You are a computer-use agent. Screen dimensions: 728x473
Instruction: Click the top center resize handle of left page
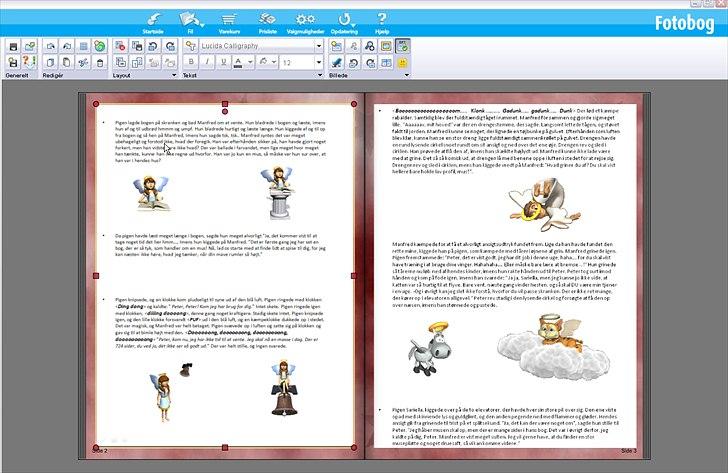pos(225,104)
